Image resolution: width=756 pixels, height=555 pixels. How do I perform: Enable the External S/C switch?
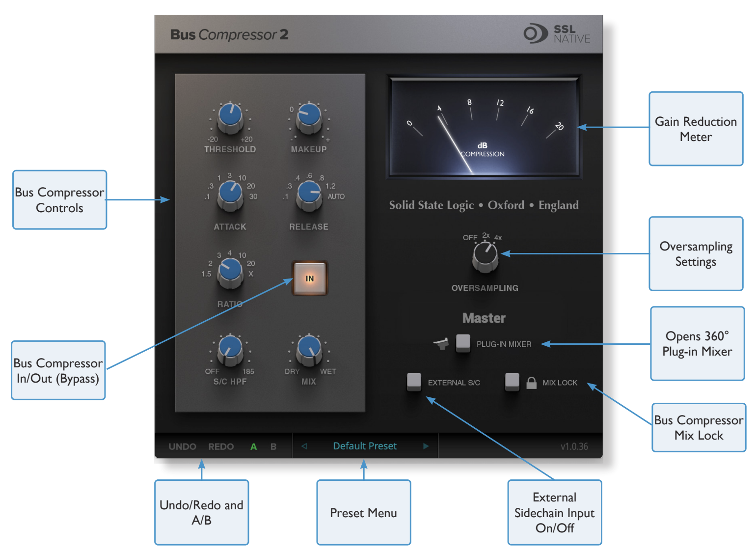pyautogui.click(x=414, y=382)
